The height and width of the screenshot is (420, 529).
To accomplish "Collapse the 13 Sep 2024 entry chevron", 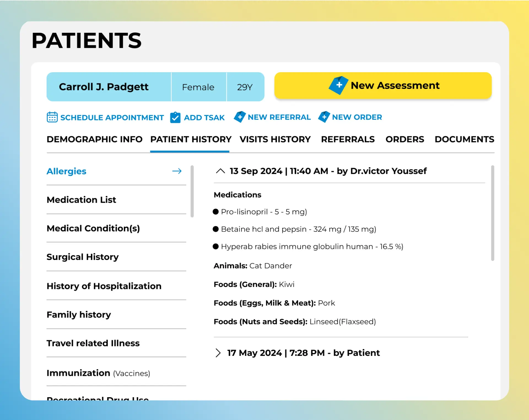I will pos(220,171).
